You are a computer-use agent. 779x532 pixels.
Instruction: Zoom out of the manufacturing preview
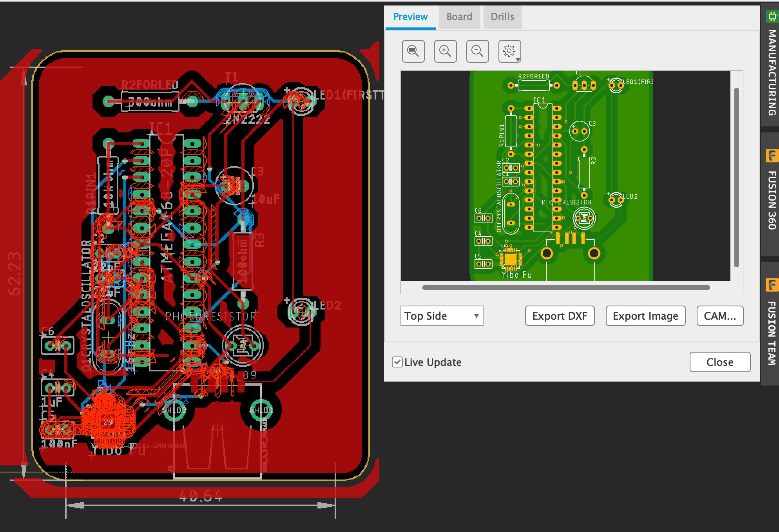click(477, 51)
